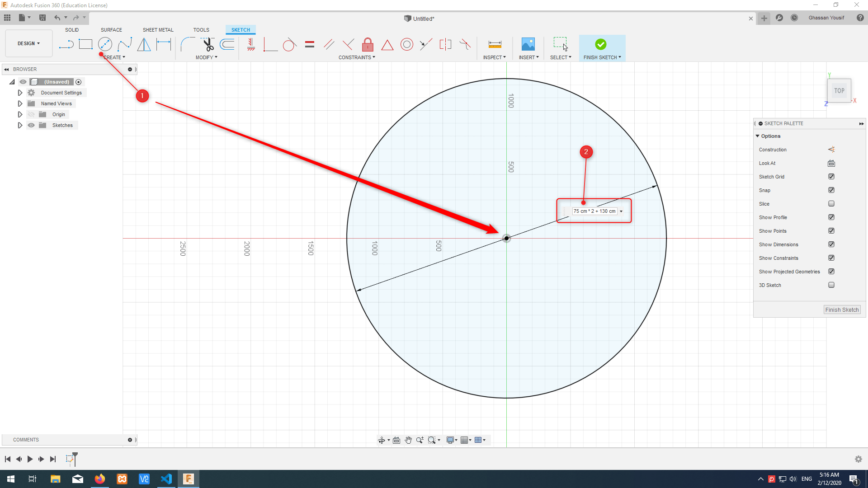Viewport: 868px width, 488px height.
Task: Click the Measure inspect tool
Action: pyautogui.click(x=495, y=44)
